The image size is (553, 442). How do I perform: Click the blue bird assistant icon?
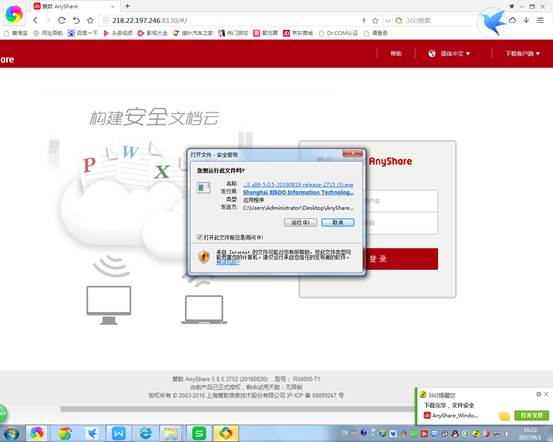pos(493,22)
